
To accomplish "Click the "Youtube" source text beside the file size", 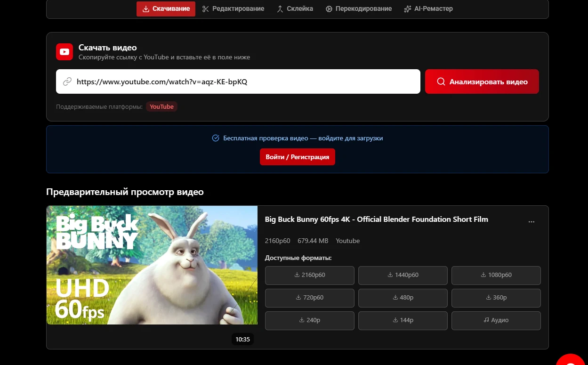I will coord(348,241).
